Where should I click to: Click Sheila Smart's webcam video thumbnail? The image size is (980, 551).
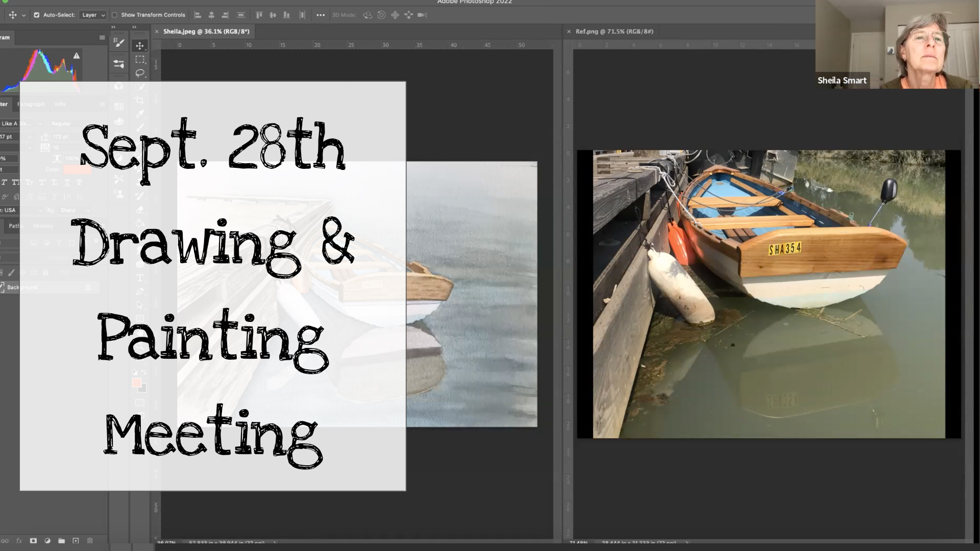click(897, 44)
